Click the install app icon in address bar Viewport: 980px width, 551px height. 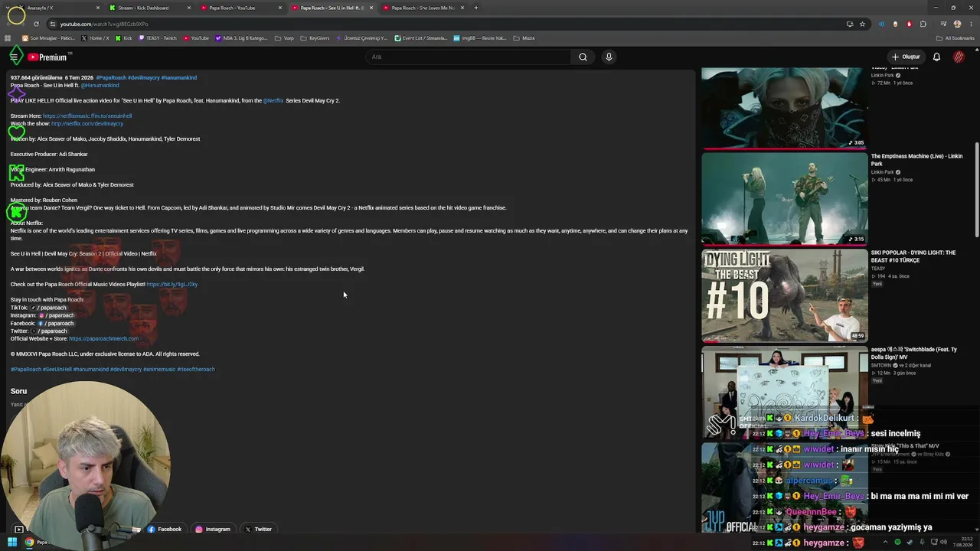point(850,24)
